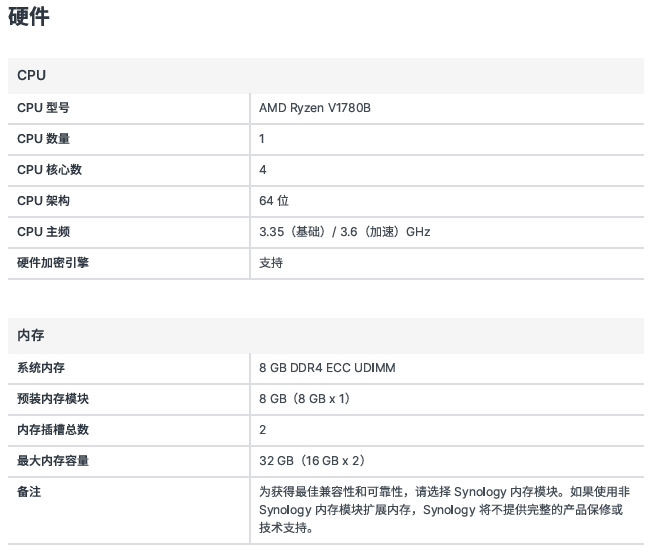The height and width of the screenshot is (554, 659).
Task: Click the CPU 型号 row label
Action: point(43,108)
